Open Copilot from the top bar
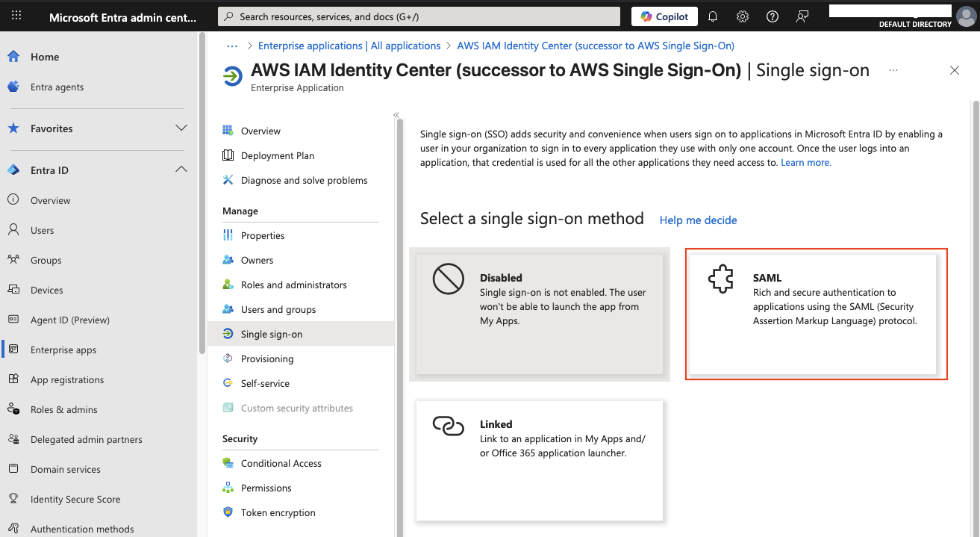Image resolution: width=980 pixels, height=537 pixels. 663,16
